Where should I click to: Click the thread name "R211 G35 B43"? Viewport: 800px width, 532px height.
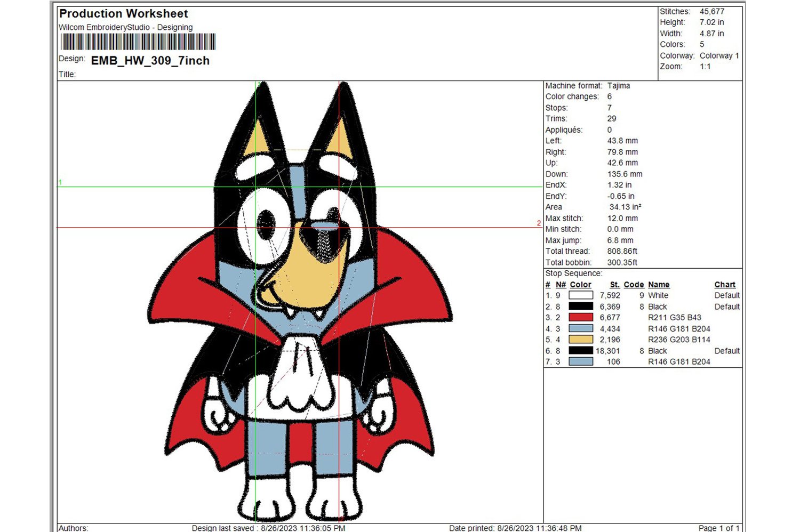pyautogui.click(x=675, y=317)
